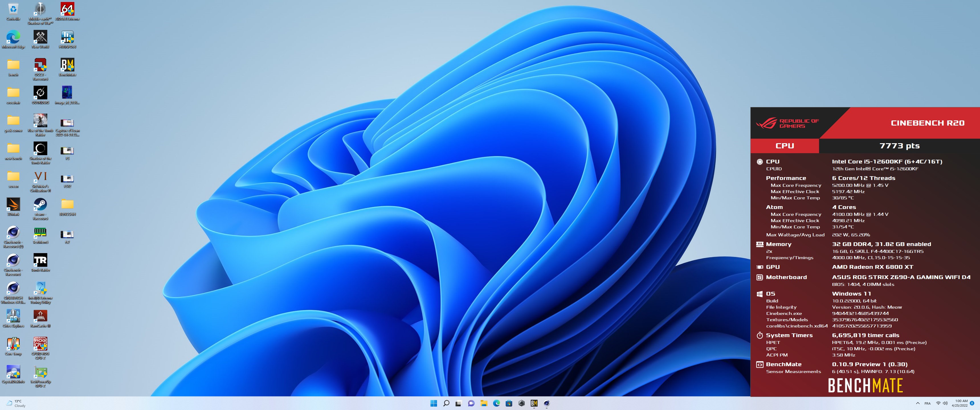The width and height of the screenshot is (980, 410).
Task: Select the OCCT Raccourci shortcut
Action: (x=40, y=69)
